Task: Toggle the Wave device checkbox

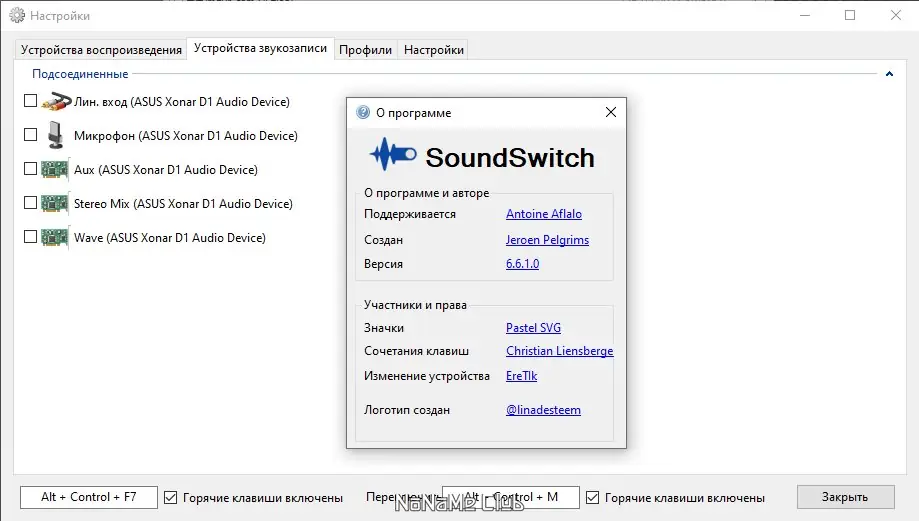Action: 30,237
